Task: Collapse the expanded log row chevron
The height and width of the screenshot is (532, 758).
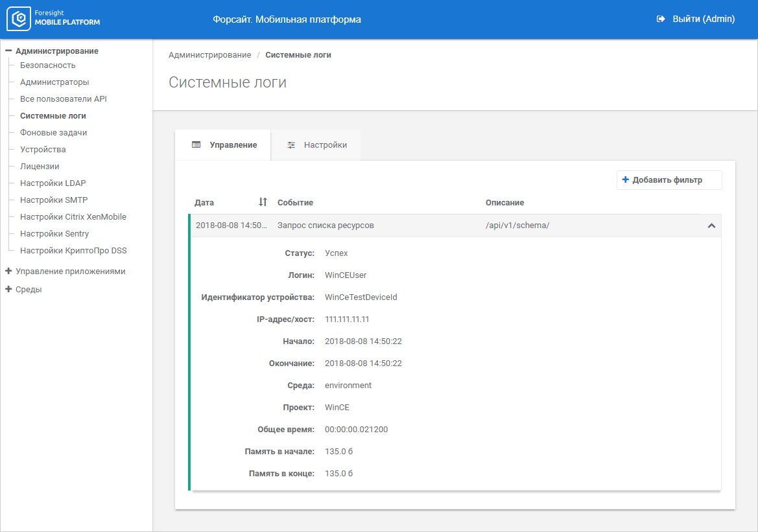Action: tap(711, 226)
